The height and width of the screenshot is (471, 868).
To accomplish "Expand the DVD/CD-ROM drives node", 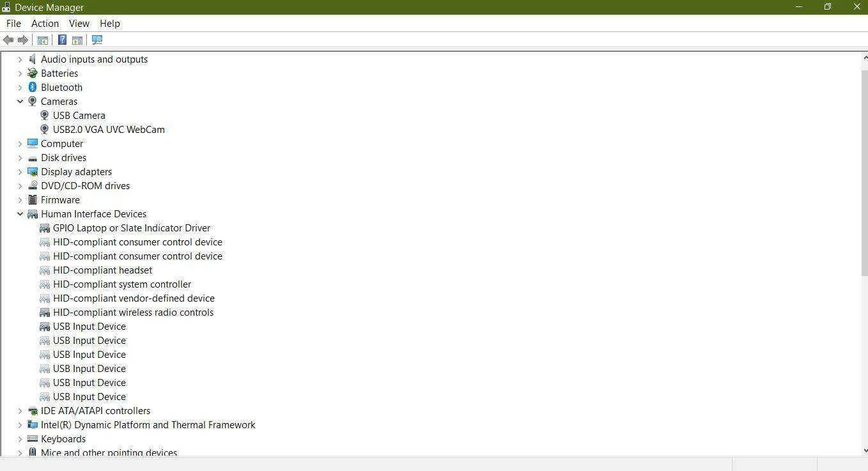I will 20,185.
